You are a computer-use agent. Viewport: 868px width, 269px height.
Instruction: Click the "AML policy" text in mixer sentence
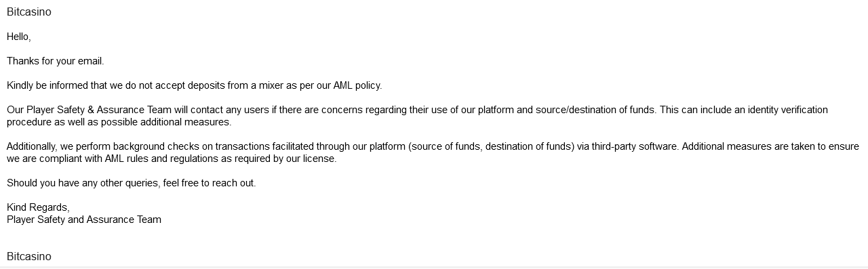pos(357,85)
